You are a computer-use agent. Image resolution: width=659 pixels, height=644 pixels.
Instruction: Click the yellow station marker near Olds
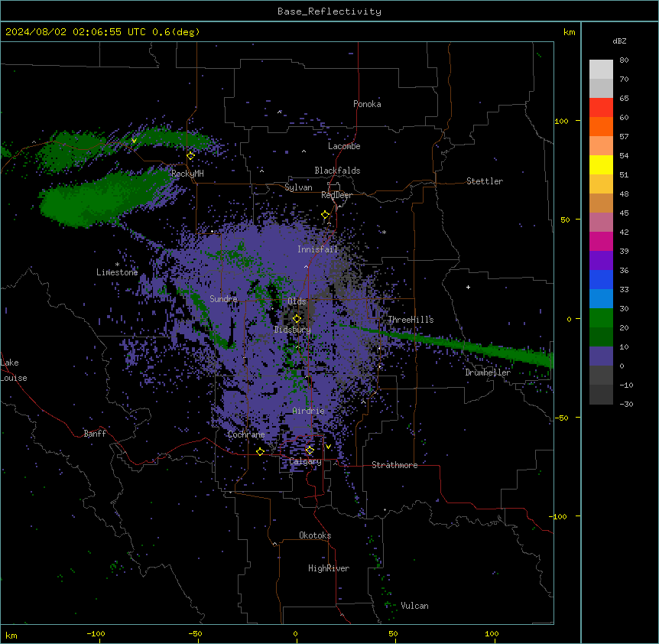click(297, 318)
